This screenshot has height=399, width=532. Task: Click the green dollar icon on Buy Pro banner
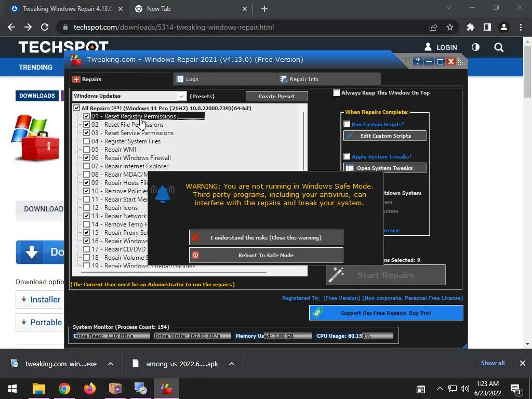(317, 312)
